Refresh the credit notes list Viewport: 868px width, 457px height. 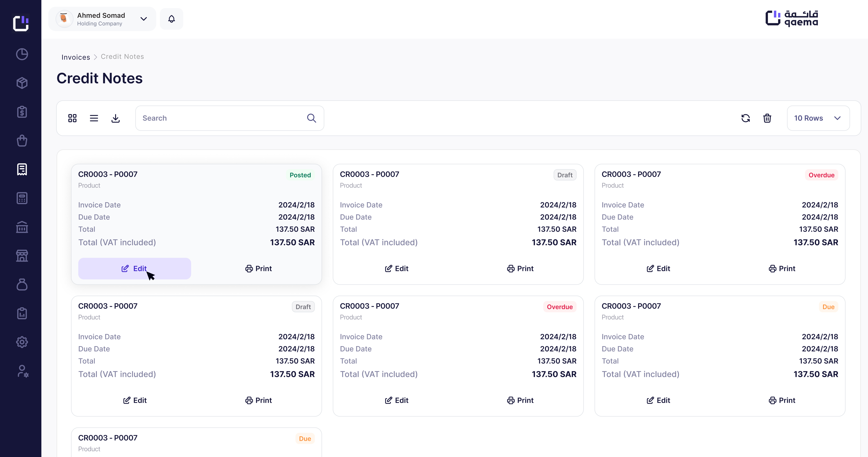pyautogui.click(x=746, y=118)
